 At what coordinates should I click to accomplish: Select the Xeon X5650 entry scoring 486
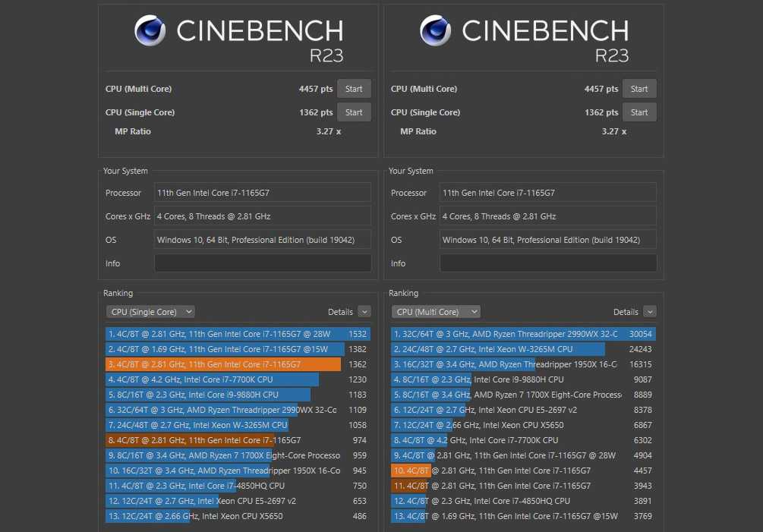(237, 516)
